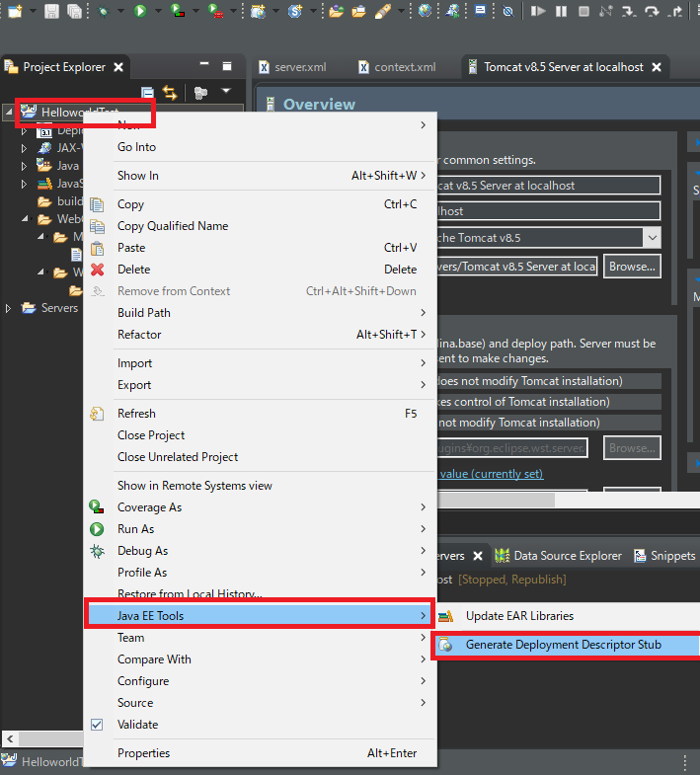Select Copy Qualified Name menu entry

coord(260,226)
